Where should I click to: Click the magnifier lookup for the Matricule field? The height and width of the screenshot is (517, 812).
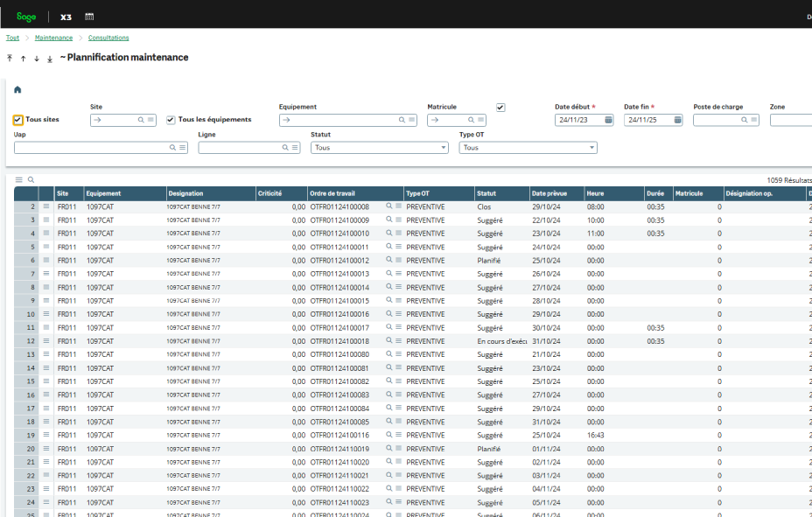point(469,120)
